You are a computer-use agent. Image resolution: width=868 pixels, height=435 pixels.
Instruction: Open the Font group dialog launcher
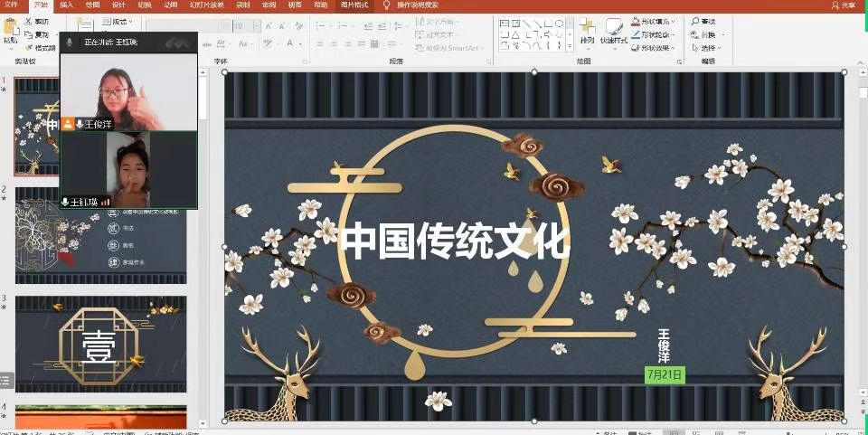[x=305, y=61]
